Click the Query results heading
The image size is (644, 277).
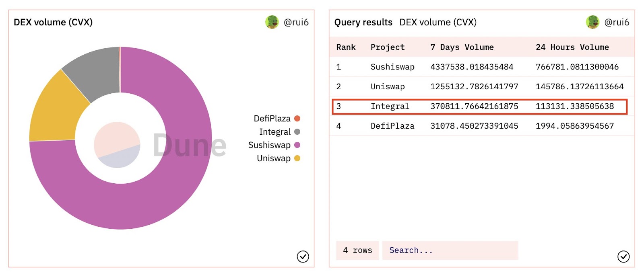pos(363,23)
